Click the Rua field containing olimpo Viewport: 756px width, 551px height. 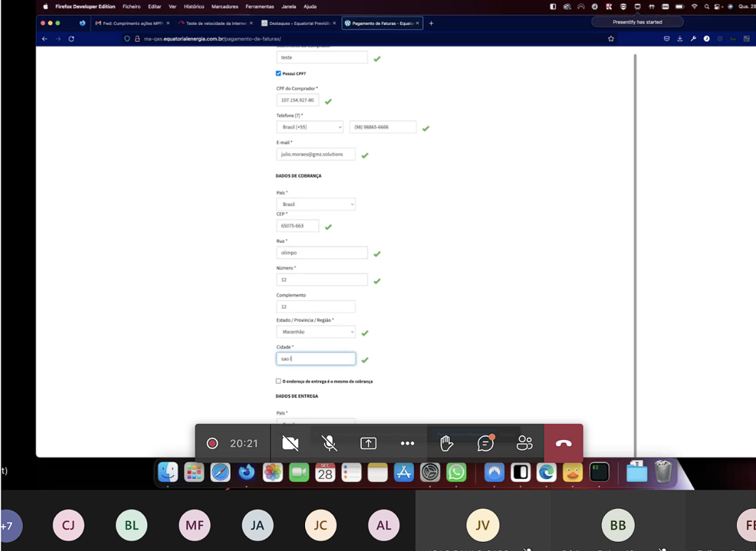(x=321, y=253)
